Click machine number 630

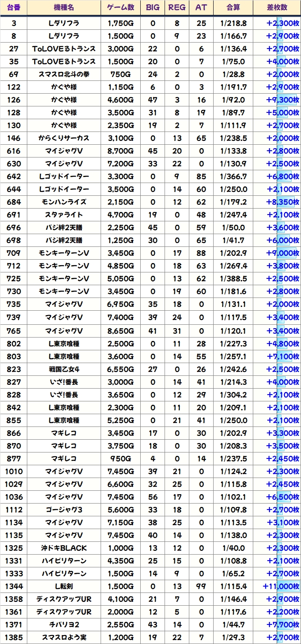point(14,164)
